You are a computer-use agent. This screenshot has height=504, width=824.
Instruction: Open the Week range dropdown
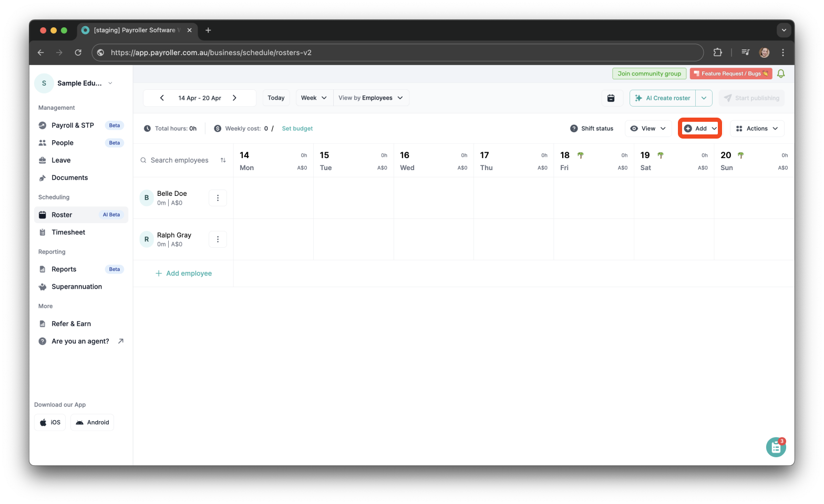point(314,98)
